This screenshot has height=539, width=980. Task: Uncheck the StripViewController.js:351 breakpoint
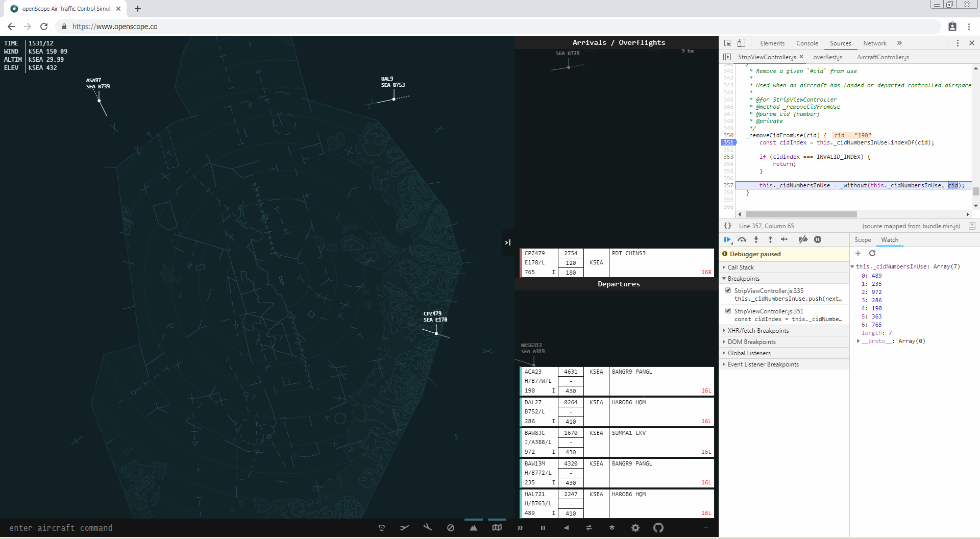728,310
